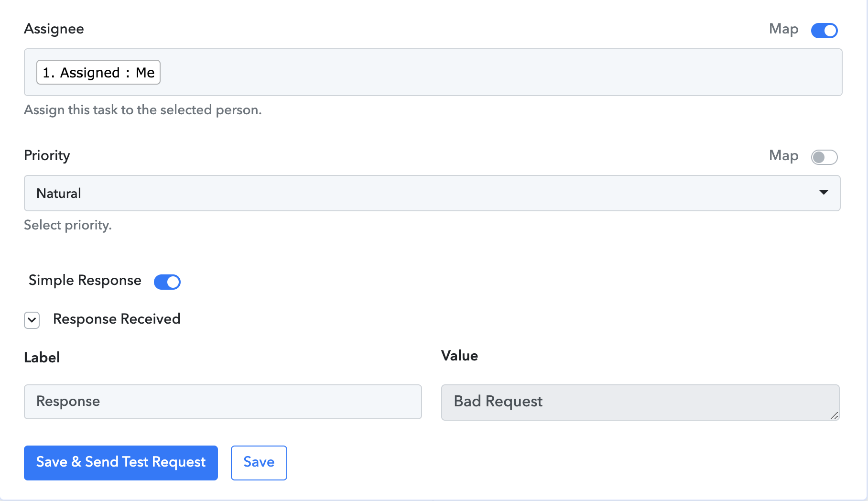Click the Simple Response label text

pos(85,280)
